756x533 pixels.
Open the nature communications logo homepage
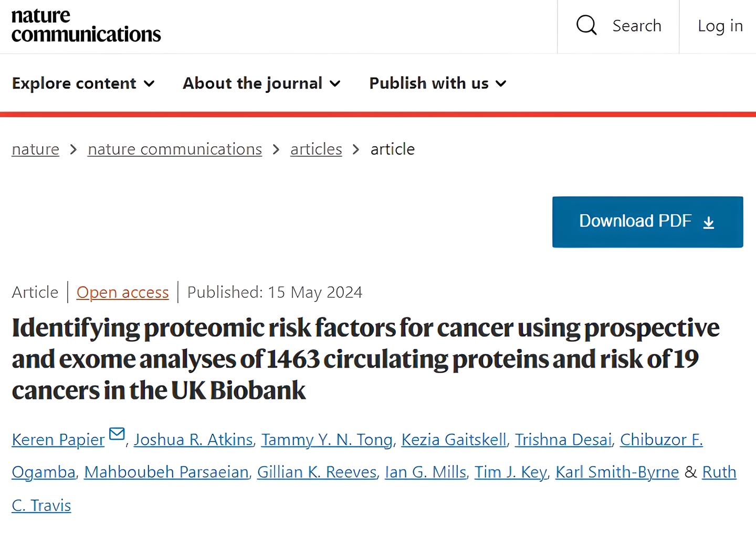point(86,25)
